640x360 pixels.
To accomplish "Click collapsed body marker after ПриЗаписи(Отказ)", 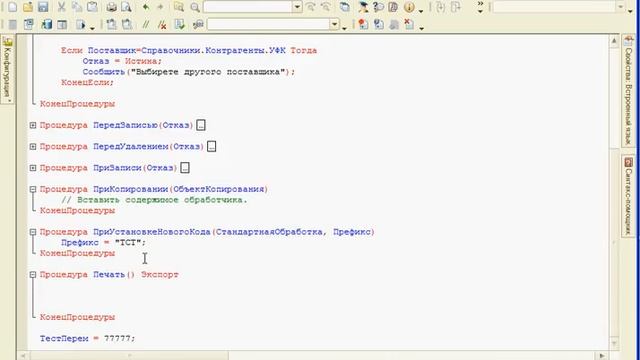I will click(x=185, y=168).
